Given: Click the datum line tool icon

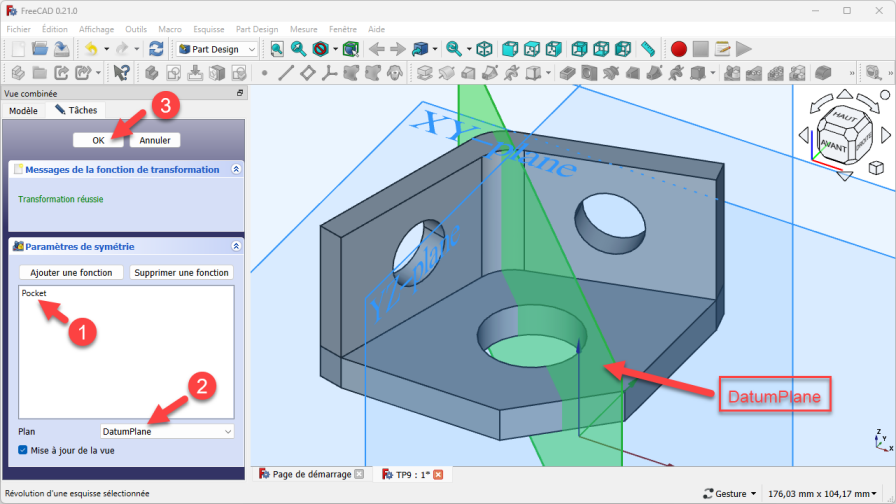Looking at the screenshot, I should tap(286, 73).
